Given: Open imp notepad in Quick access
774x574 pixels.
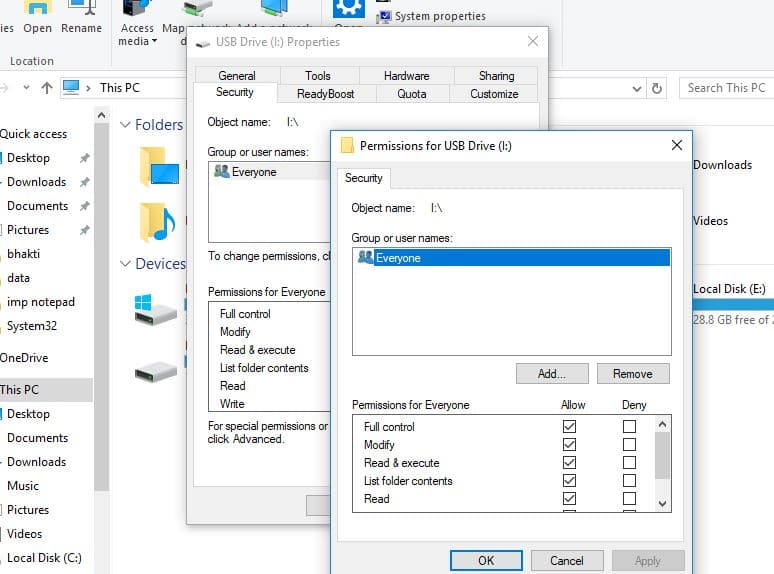Looking at the screenshot, I should tap(40, 302).
